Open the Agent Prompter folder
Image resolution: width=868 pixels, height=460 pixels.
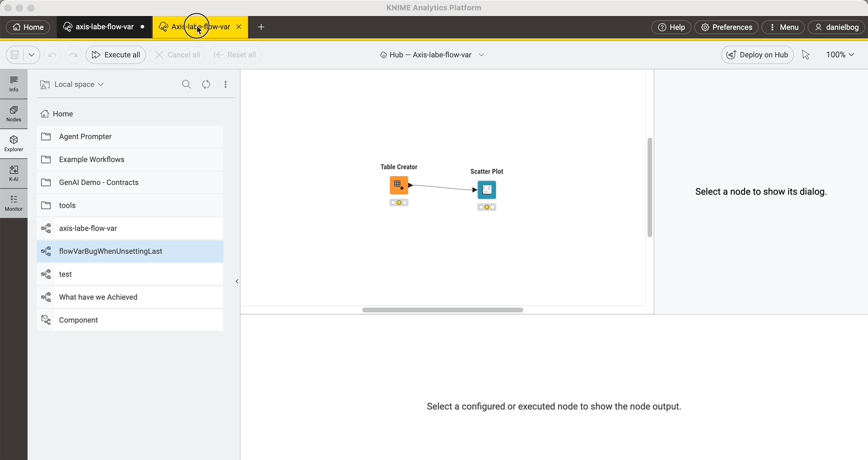point(130,137)
